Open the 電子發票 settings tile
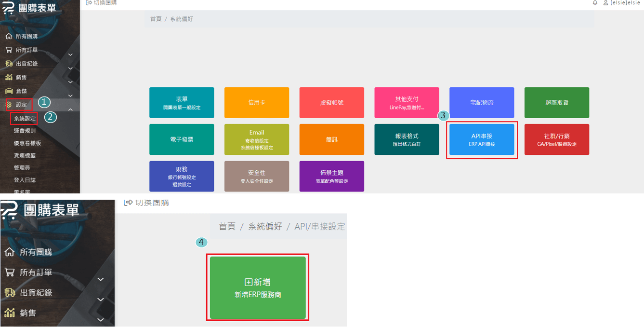The height and width of the screenshot is (328, 644). [x=182, y=139]
